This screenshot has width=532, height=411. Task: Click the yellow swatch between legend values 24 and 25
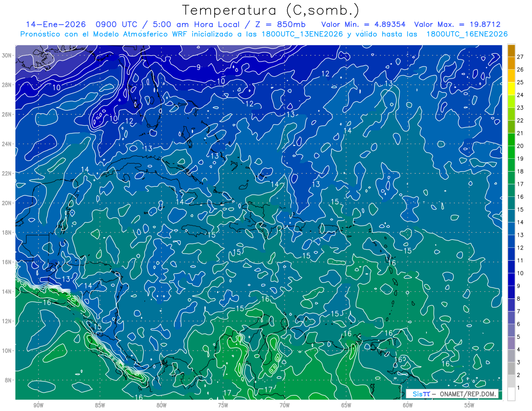(511, 89)
